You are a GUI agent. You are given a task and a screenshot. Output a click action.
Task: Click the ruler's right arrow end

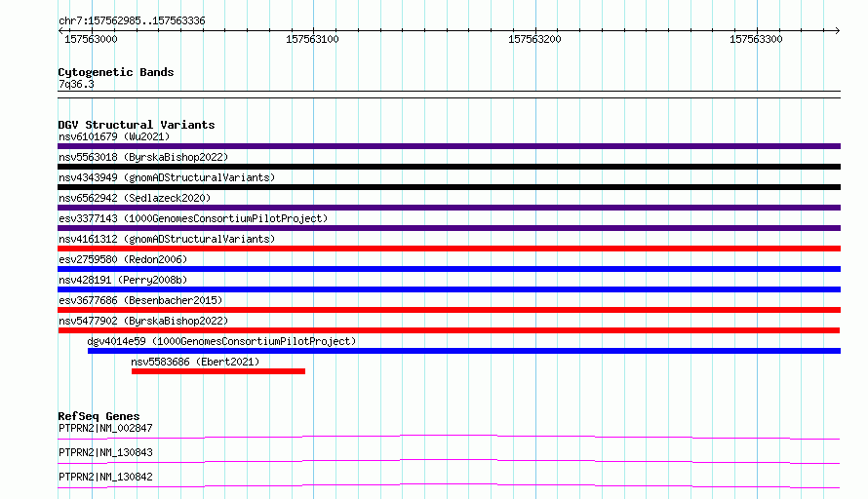[838, 31]
